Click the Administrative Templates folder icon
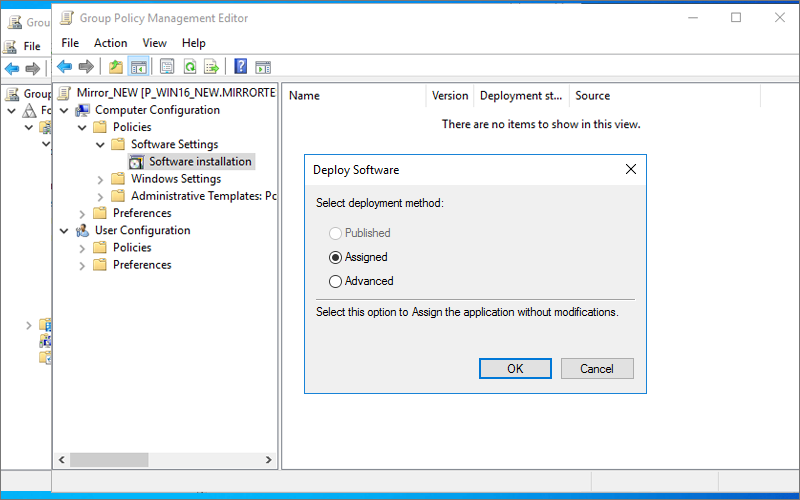This screenshot has width=800, height=500. [x=118, y=196]
